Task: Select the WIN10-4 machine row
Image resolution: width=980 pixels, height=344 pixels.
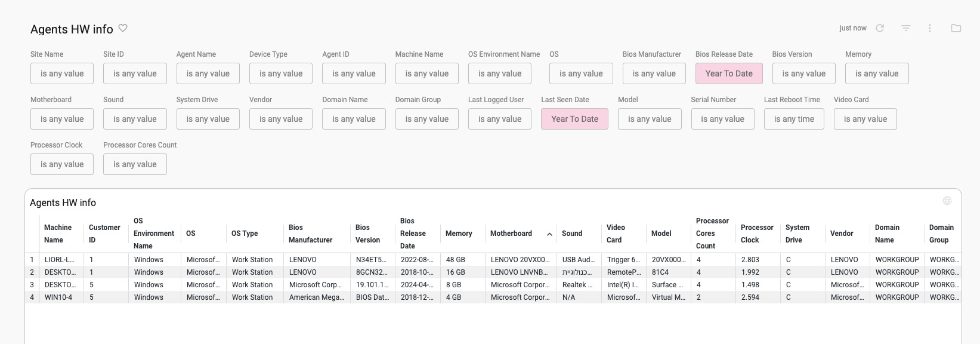Action: tap(493, 297)
